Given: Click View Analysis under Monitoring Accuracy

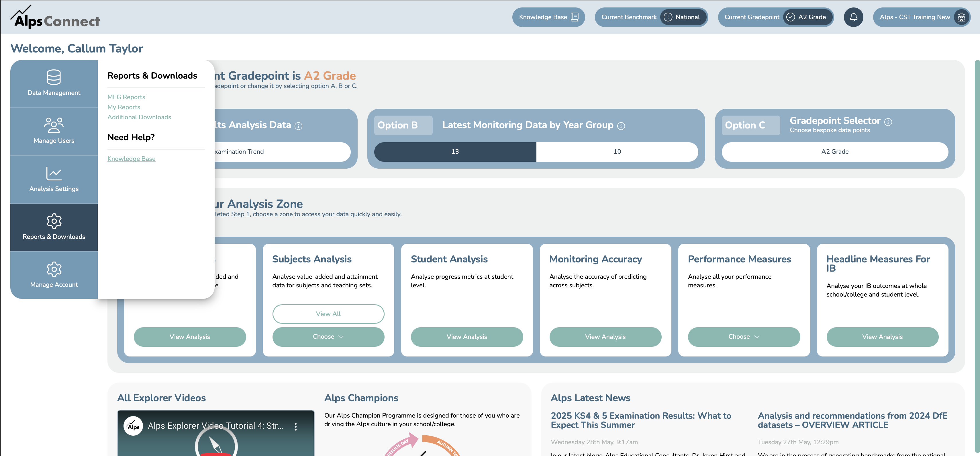Looking at the screenshot, I should tap(605, 336).
